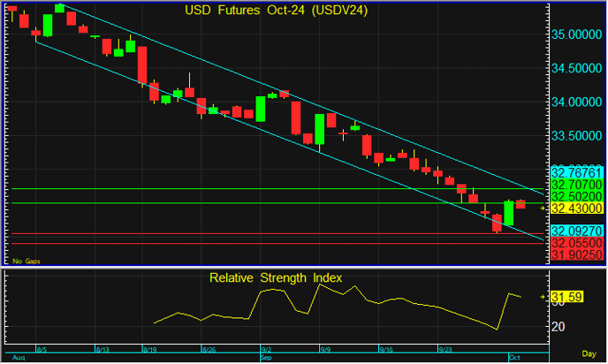Click the Relative Strength Index study title
Viewport: 608px width, 364px height.
[275, 277]
